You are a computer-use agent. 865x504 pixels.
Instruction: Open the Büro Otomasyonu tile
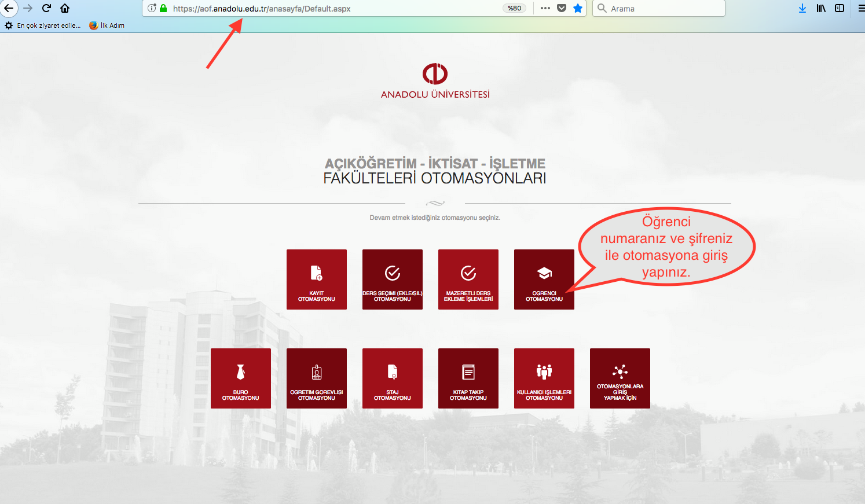(241, 378)
